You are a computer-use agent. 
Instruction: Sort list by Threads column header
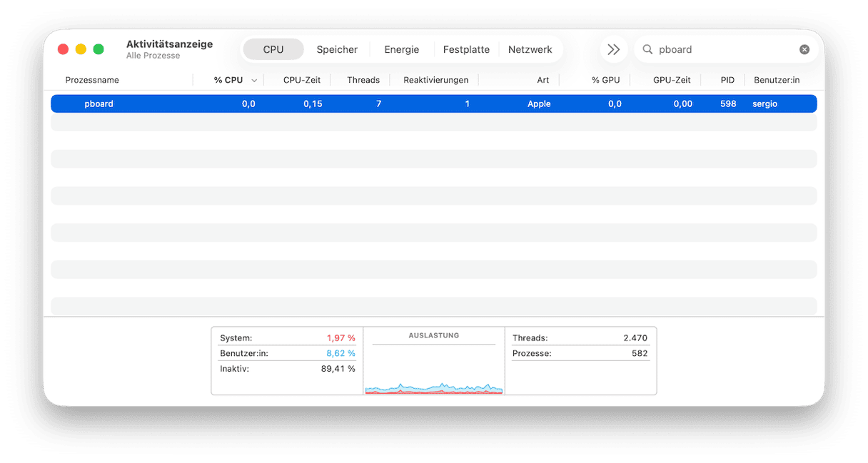coord(363,81)
